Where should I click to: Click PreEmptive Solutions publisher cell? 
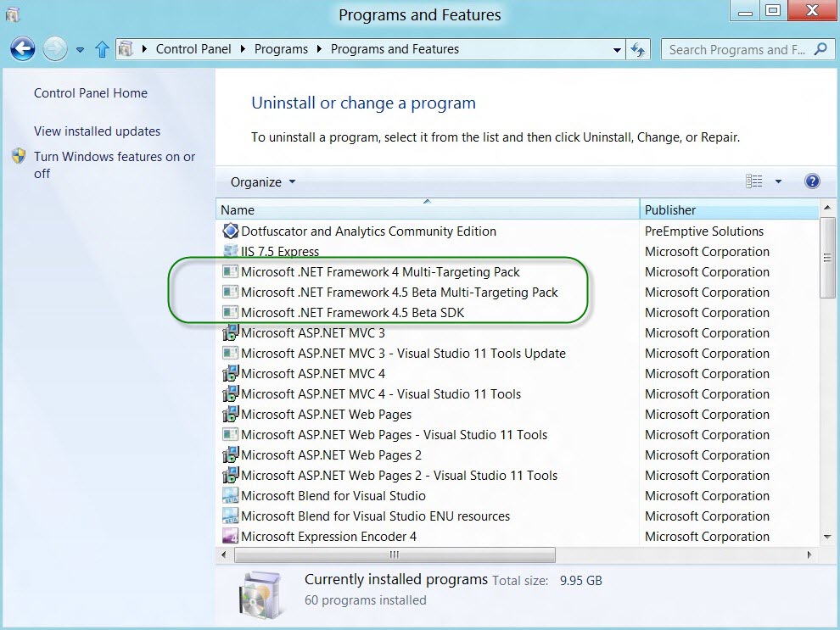tap(704, 231)
